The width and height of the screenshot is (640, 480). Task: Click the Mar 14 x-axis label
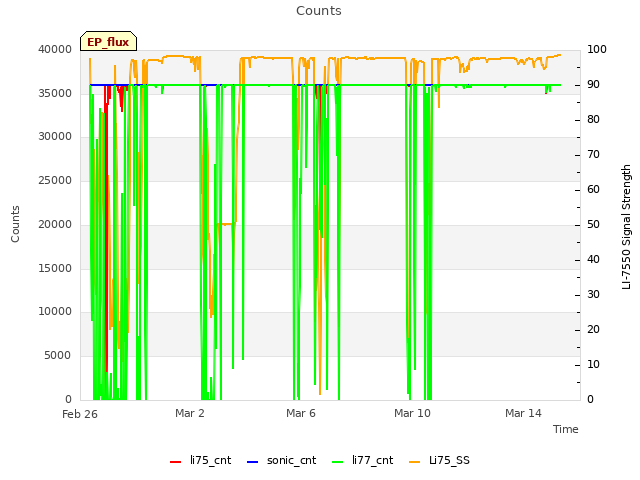coord(523,413)
